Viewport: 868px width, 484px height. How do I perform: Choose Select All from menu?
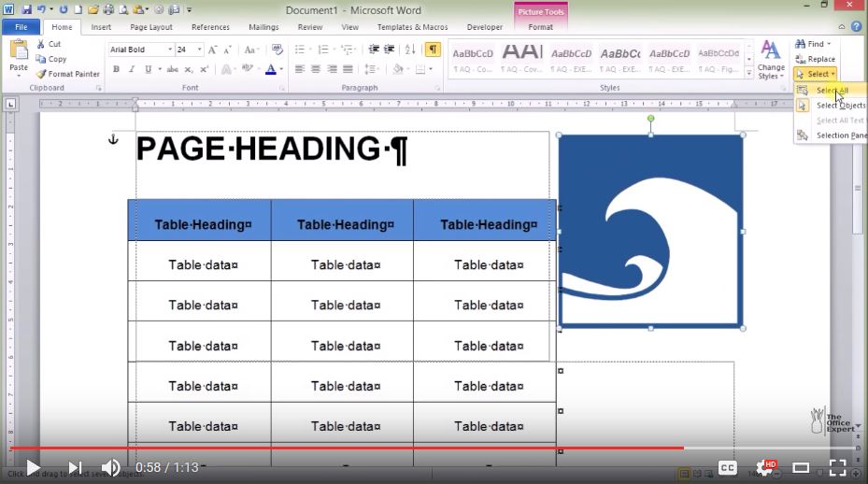(x=831, y=91)
